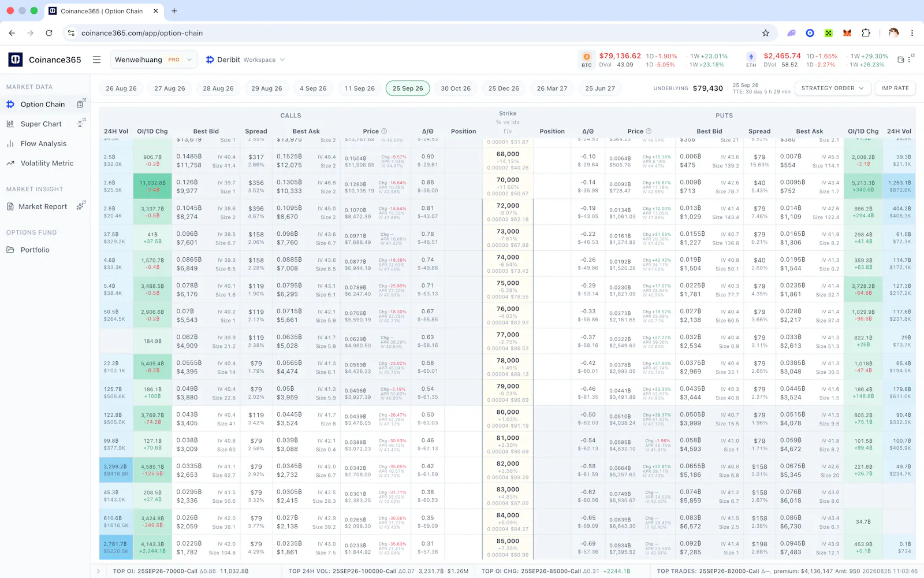Close the Coinance365 browser tab
The image size is (924, 578).
(156, 11)
